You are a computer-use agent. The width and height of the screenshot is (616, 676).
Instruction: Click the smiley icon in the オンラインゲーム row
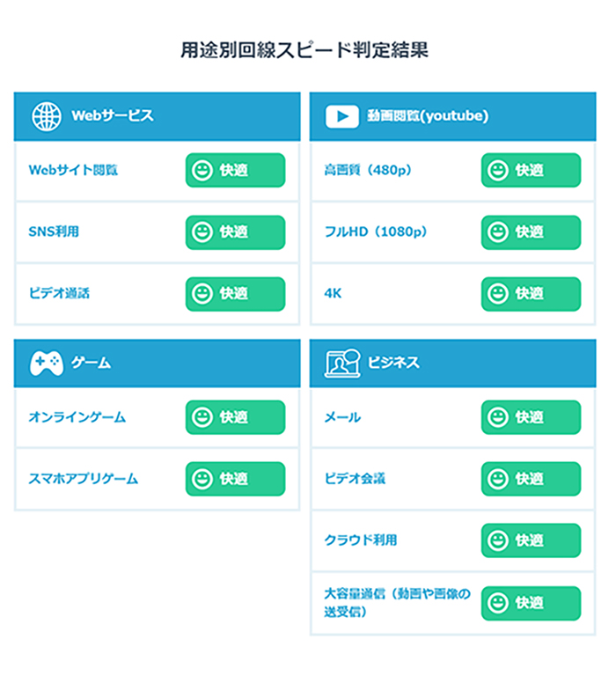tap(203, 417)
